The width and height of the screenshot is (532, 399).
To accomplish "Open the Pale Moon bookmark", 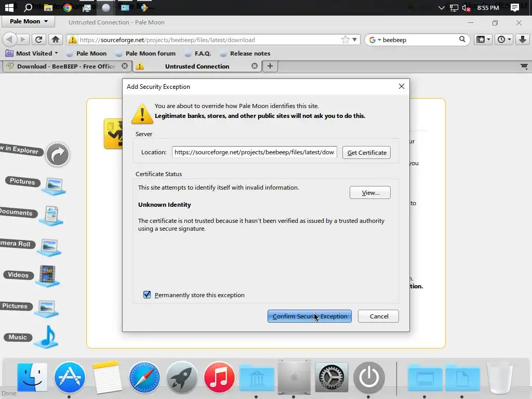I will pos(87,54).
